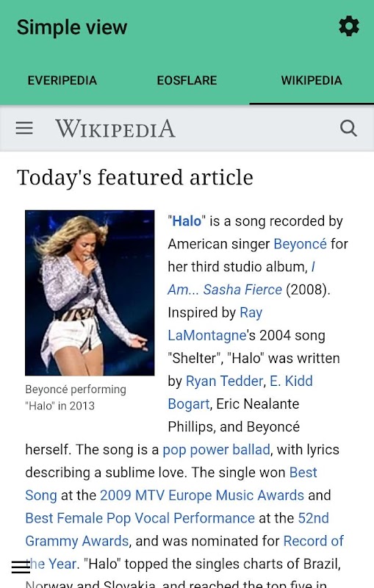Open the bottom-left floating menu icon
Viewport: 374px width, 588px height.
21,567
